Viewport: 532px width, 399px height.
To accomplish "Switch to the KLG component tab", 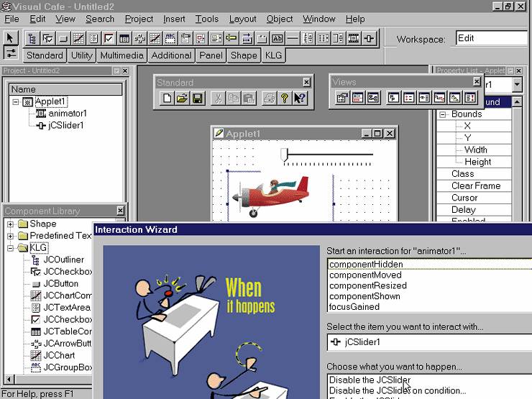I will tap(273, 55).
